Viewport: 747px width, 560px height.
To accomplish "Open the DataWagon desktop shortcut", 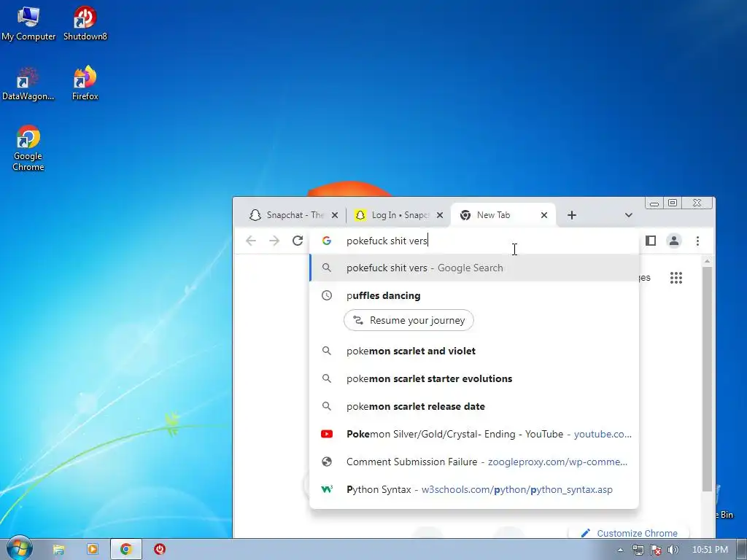I will click(x=28, y=84).
